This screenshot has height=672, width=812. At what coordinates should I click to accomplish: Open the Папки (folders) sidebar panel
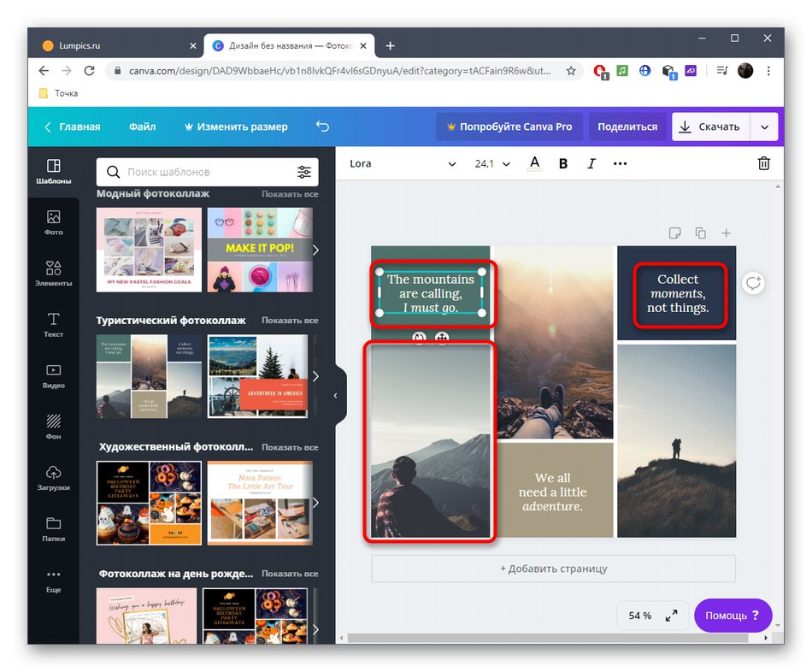(53, 529)
